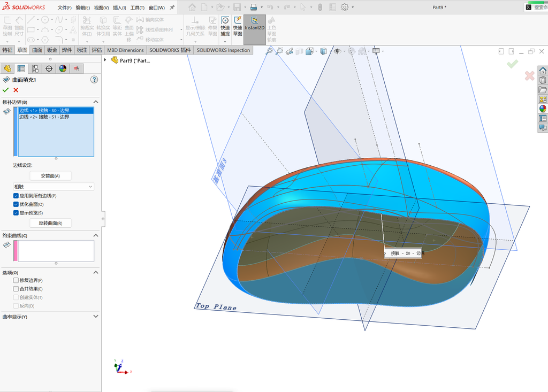Uncheck 显示预览(S) checkbox

[x=16, y=212]
